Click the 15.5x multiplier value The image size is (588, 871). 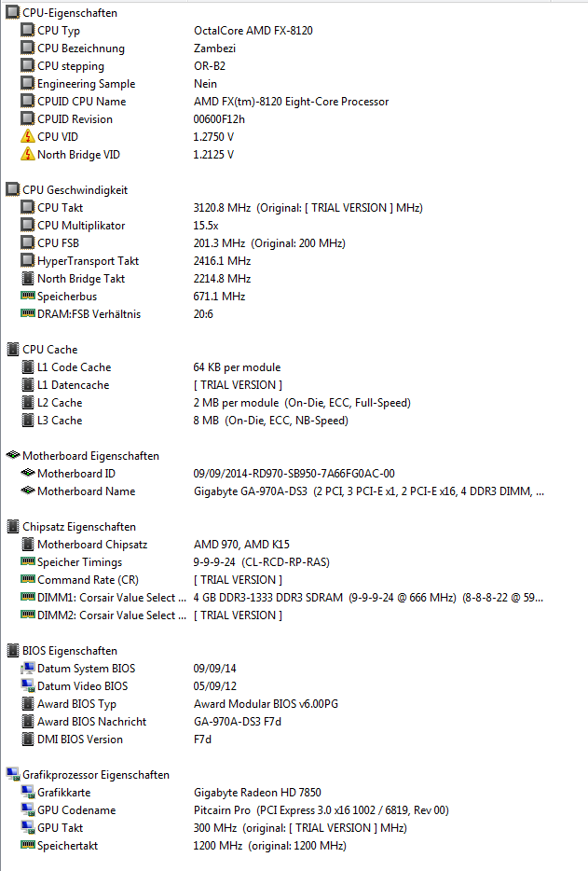206,226
